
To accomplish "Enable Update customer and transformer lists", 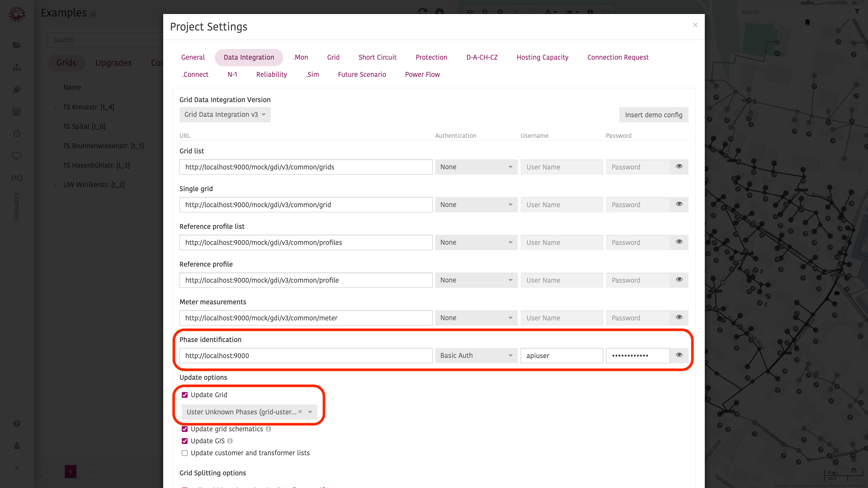I will (x=185, y=453).
